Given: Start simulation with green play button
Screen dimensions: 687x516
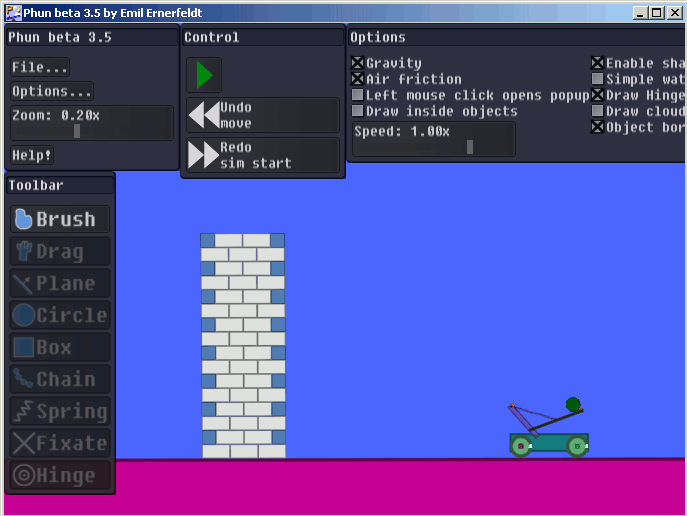Looking at the screenshot, I should click(204, 75).
